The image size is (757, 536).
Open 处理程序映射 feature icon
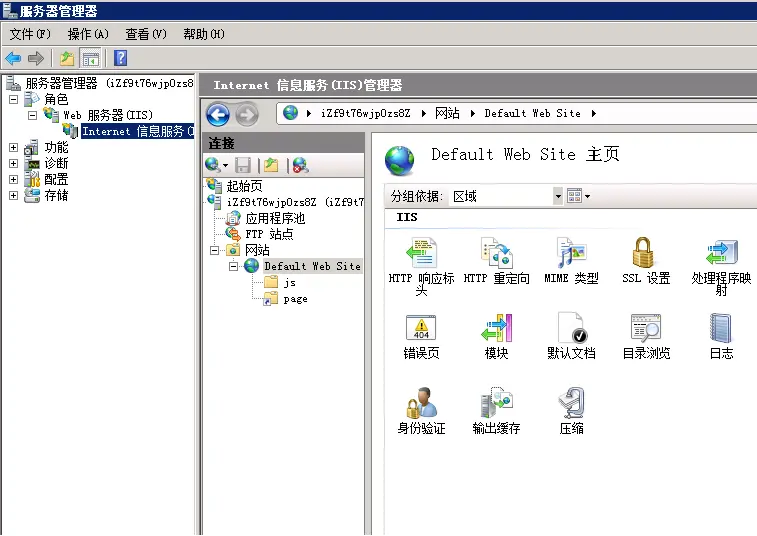point(721,252)
